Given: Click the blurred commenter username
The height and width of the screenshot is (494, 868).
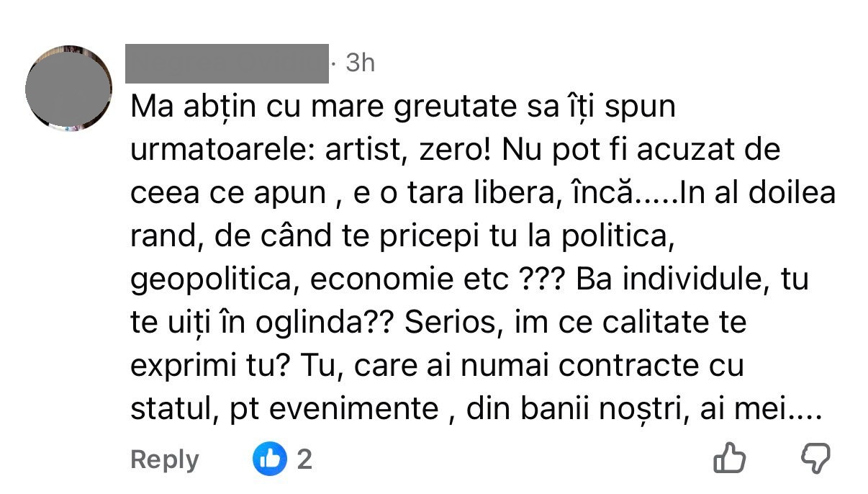Looking at the screenshot, I should click(x=227, y=63).
